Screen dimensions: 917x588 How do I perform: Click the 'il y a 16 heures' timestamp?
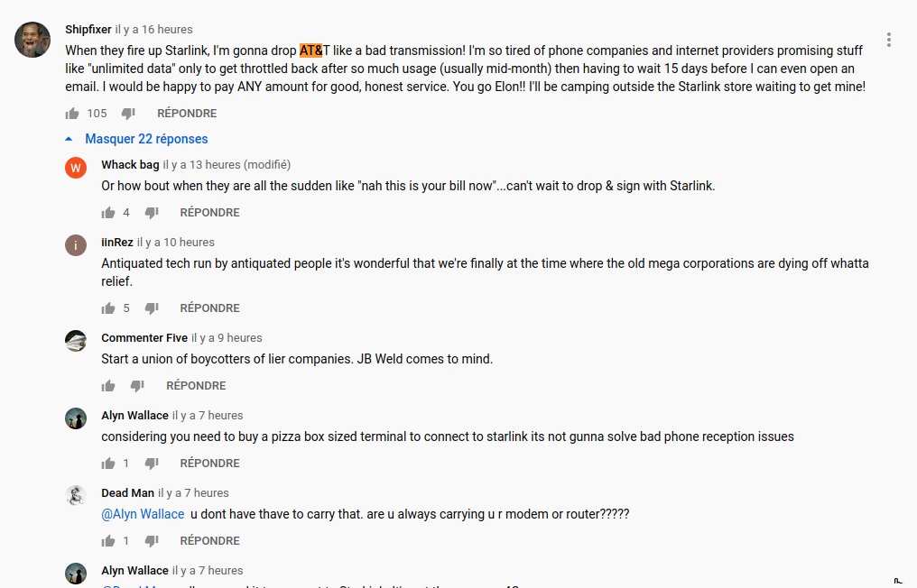point(153,30)
